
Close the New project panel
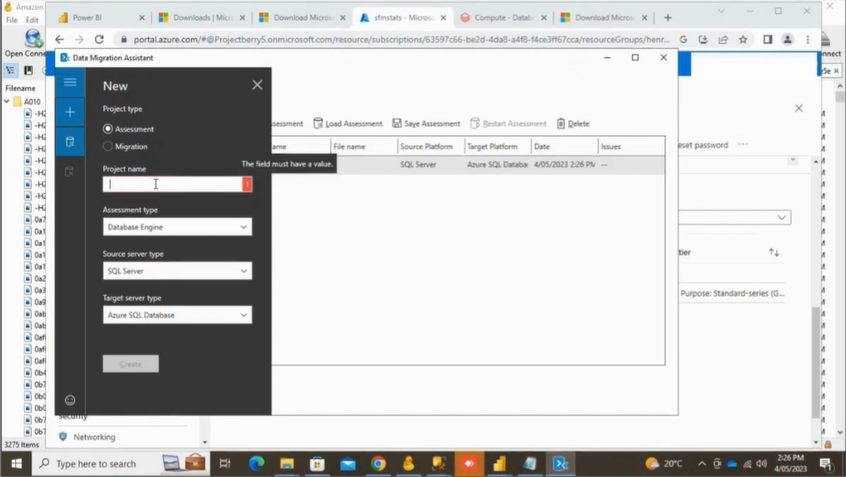pos(257,85)
